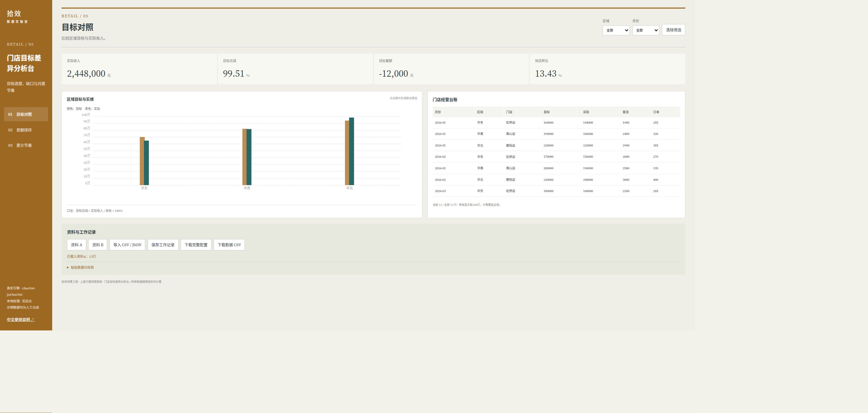Image resolution: width=868 pixels, height=413 pixels.
Task: Click the 华北 copper target bar
Action: 347,153
